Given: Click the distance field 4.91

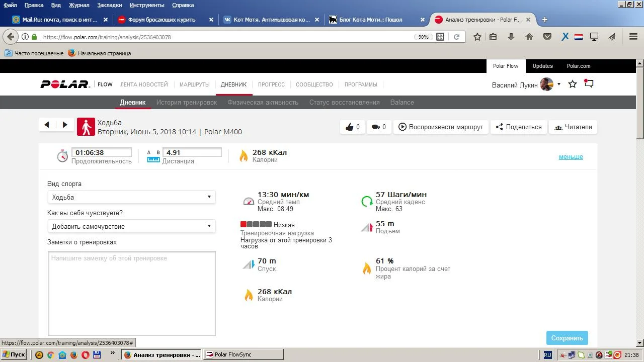Looking at the screenshot, I should (x=192, y=152).
